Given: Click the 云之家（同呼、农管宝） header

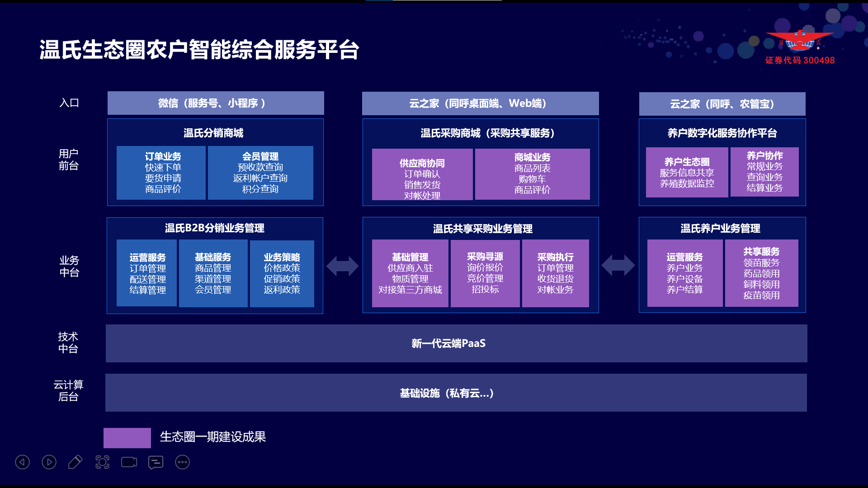Looking at the screenshot, I should tap(722, 104).
